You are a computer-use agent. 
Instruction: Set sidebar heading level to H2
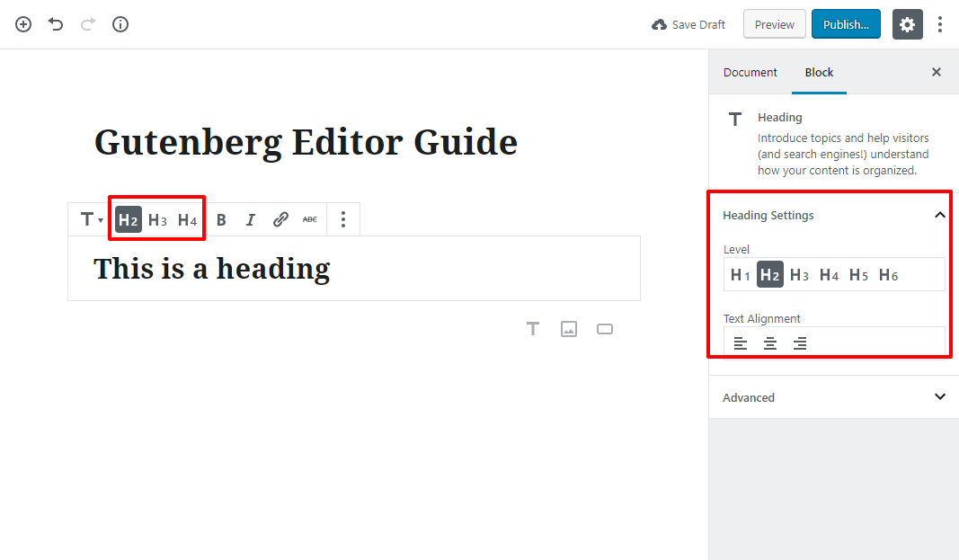[x=770, y=275]
